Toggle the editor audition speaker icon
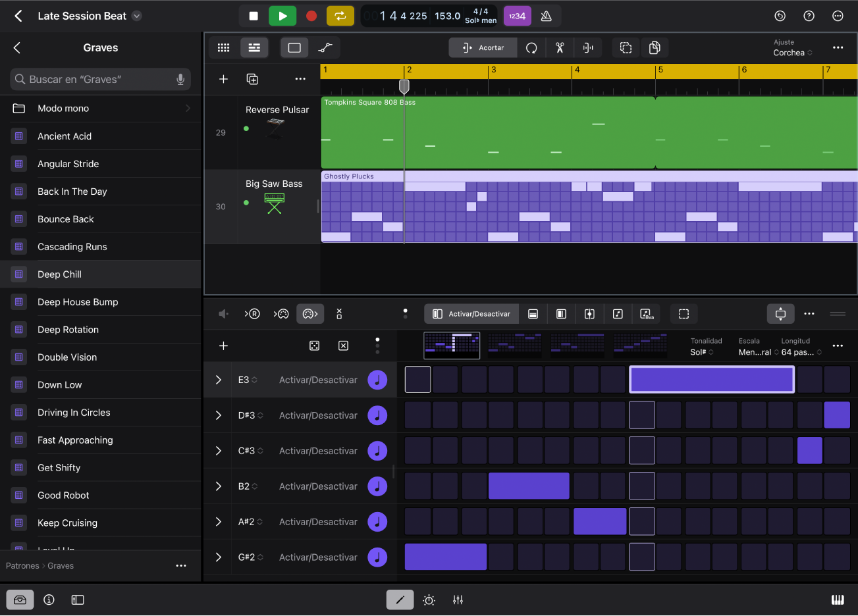Screen dimensions: 858x616 click(x=223, y=314)
